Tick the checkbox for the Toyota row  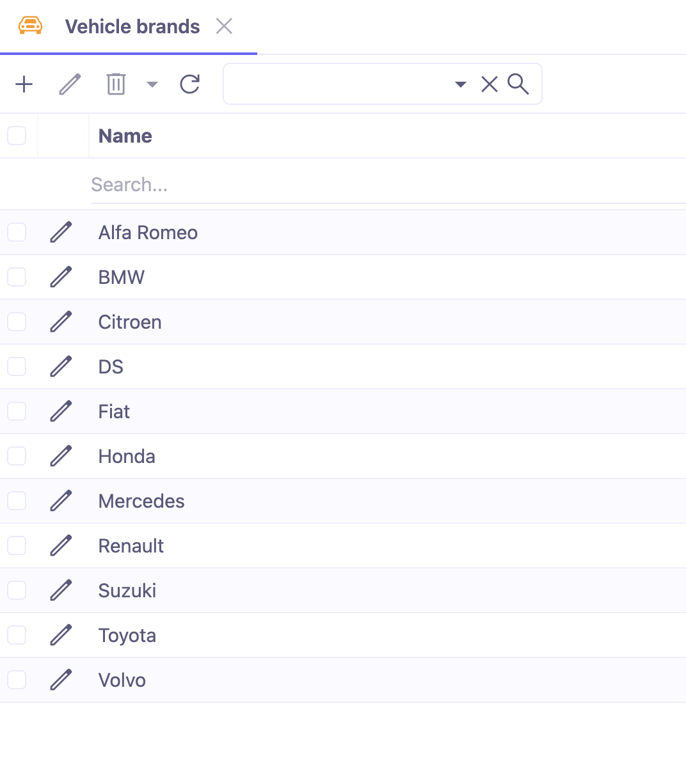point(17,635)
